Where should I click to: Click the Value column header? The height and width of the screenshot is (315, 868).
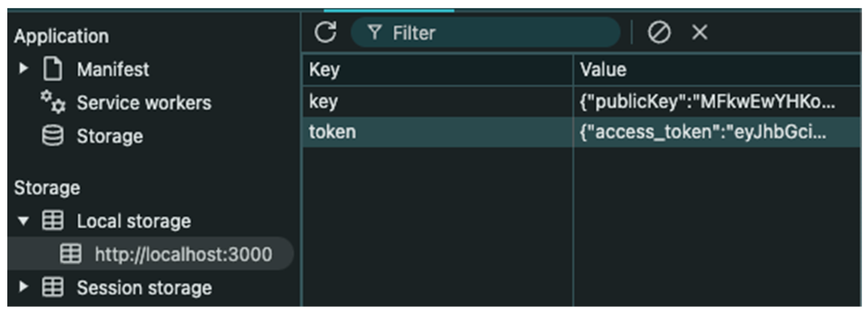pyautogui.click(x=716, y=70)
